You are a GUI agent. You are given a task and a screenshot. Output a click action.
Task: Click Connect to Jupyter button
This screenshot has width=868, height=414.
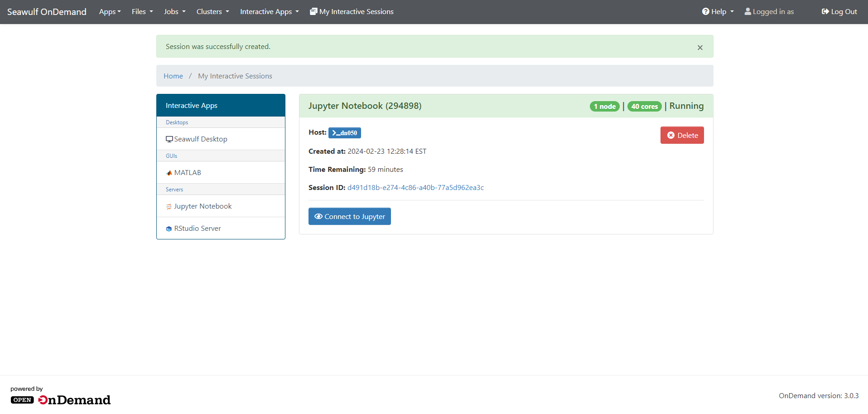(x=350, y=216)
